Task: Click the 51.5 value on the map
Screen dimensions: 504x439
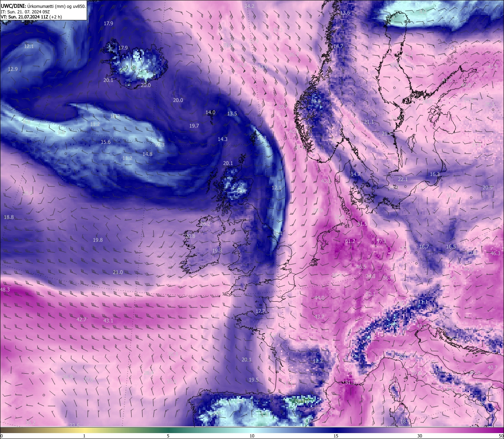Action: pyautogui.click(x=362, y=224)
